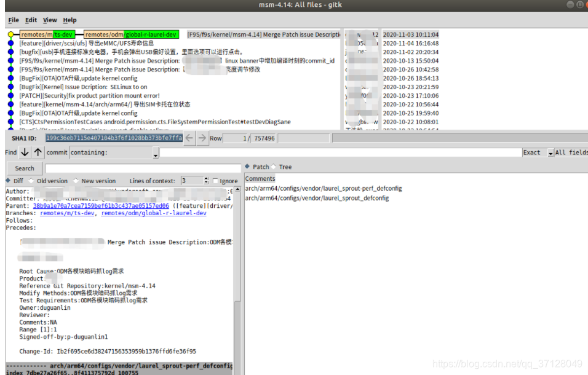
Task: Click the Lines of context value field
Action: [x=193, y=181]
